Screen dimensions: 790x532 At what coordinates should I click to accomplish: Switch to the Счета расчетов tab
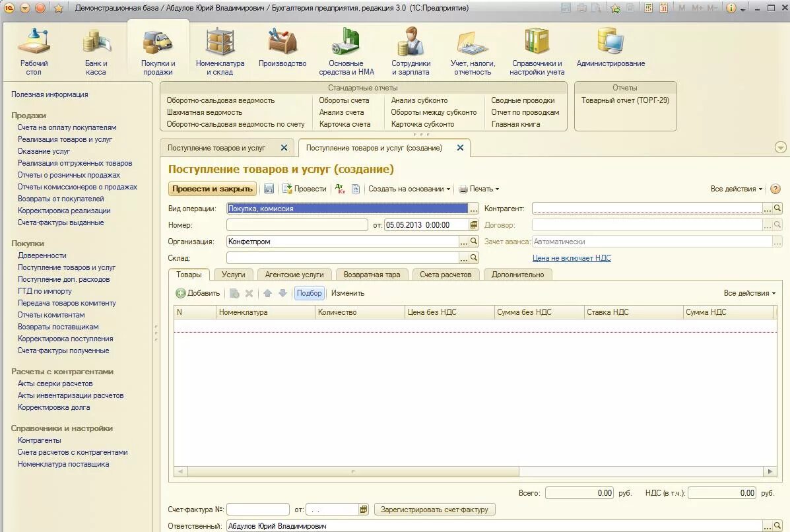[445, 275]
